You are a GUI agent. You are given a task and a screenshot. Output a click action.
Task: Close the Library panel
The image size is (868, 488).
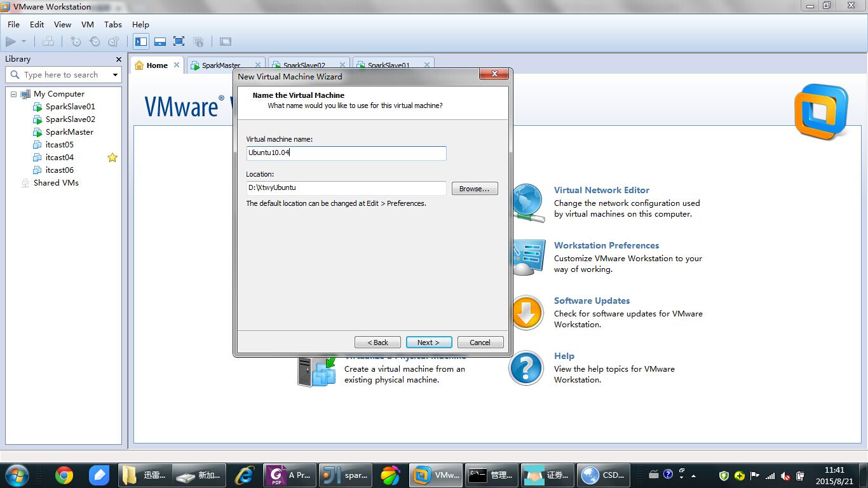pos(118,59)
